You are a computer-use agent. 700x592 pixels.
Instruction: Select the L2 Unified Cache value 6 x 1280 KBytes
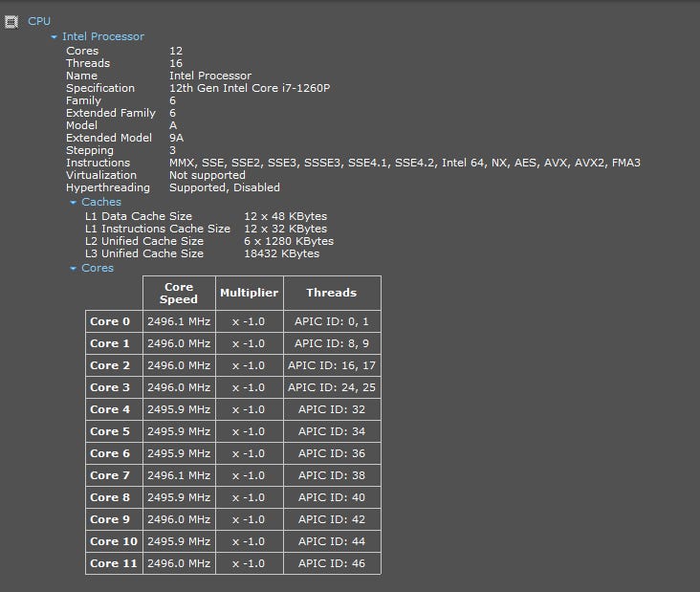(x=289, y=241)
